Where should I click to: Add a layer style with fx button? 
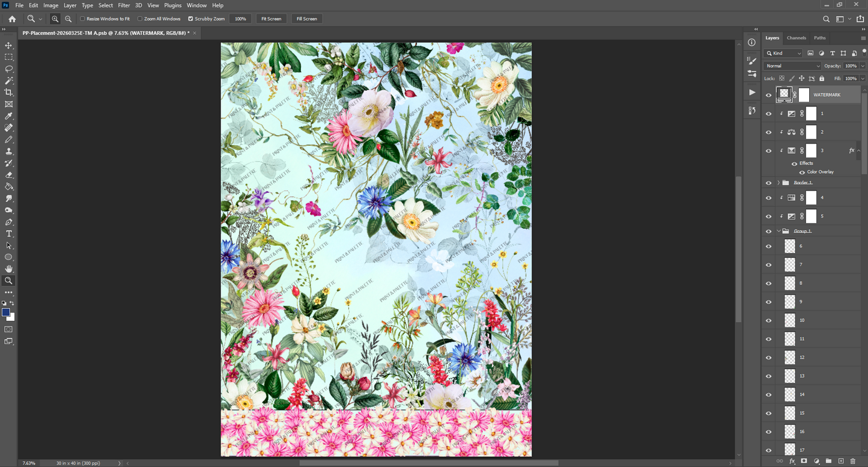pyautogui.click(x=792, y=461)
